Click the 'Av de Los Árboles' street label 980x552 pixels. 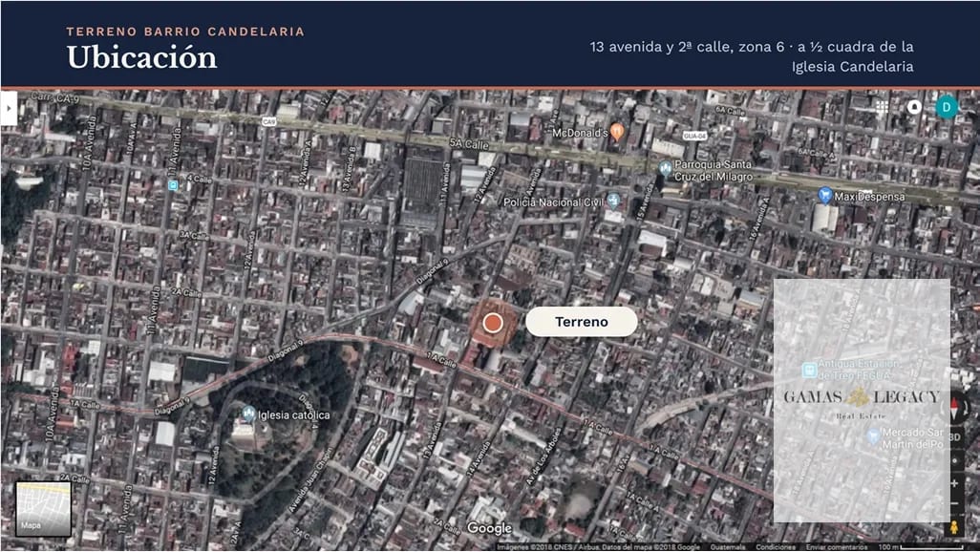543,456
